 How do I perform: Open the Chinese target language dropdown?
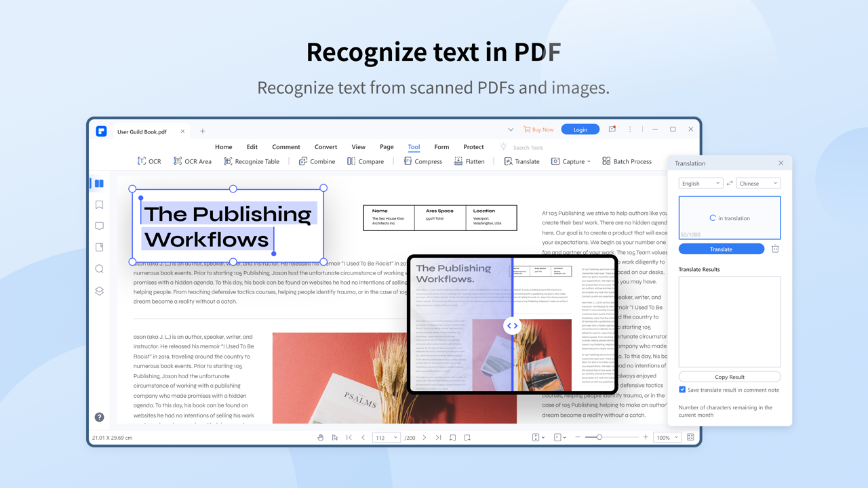click(x=758, y=184)
